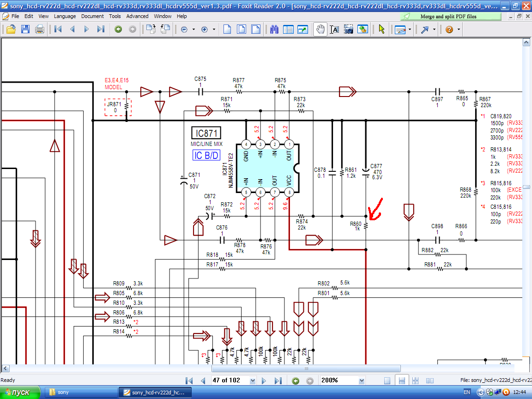Open the Document menu
The height and width of the screenshot is (399, 532).
(x=92, y=16)
